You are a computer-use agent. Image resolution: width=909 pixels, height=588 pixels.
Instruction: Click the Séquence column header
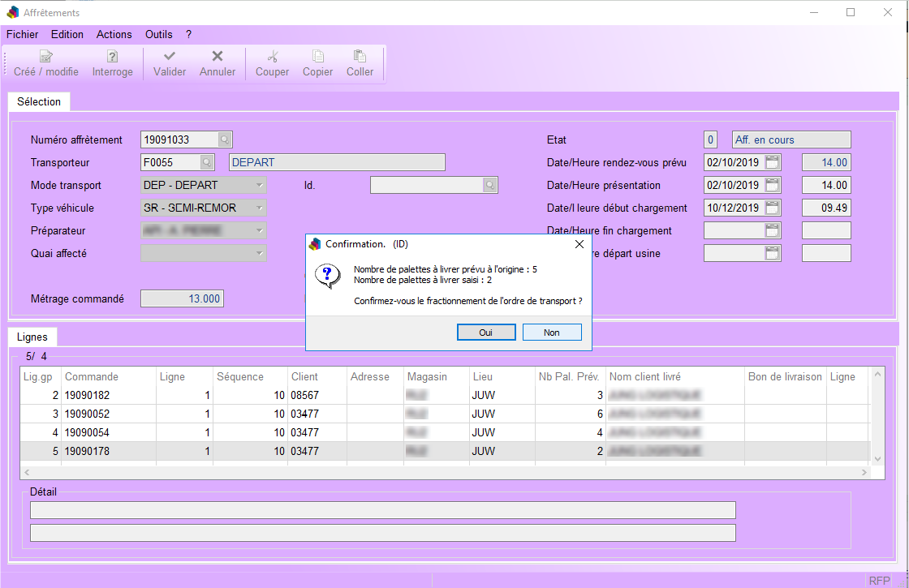click(x=251, y=376)
